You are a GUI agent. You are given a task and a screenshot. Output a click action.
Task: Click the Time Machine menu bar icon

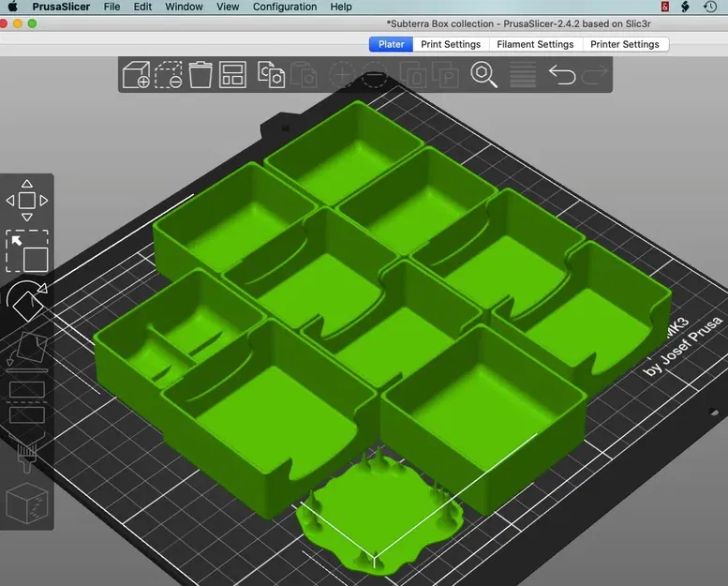(710, 7)
